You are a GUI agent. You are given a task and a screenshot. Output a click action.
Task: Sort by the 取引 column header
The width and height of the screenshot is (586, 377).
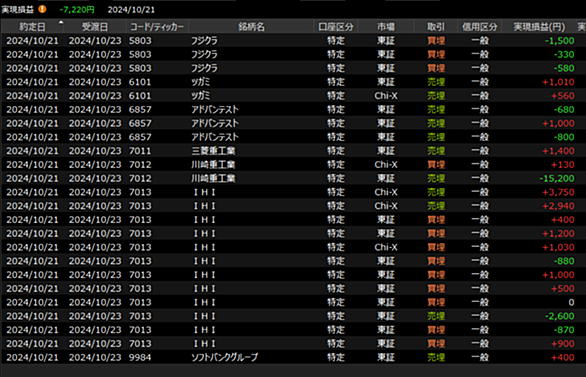436,27
